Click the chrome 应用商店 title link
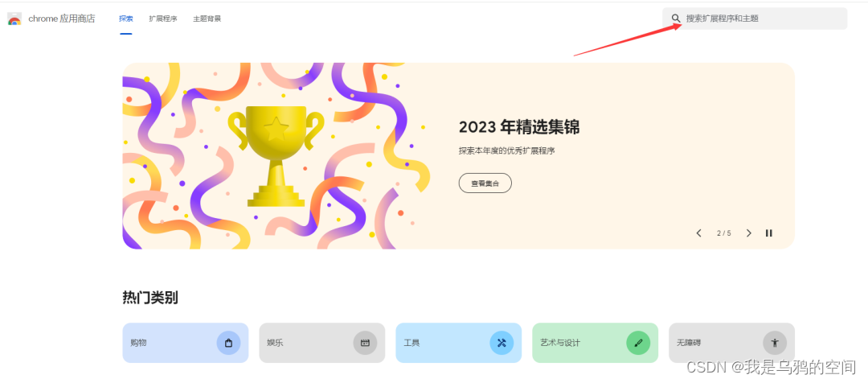Viewport: 868px width, 383px height. 62,19
